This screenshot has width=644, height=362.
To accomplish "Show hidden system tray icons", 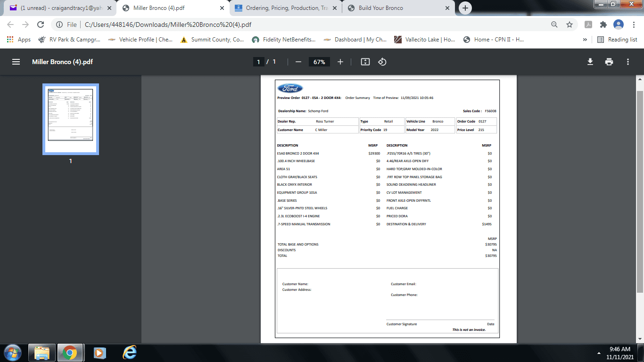I will pos(599,353).
